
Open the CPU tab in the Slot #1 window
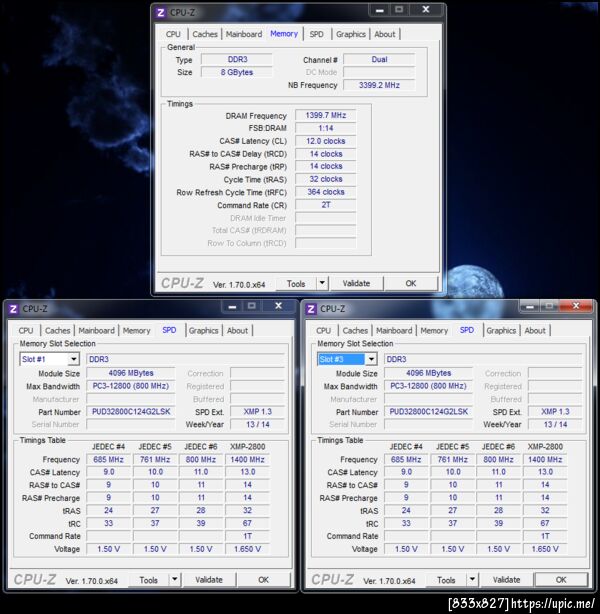(26, 331)
